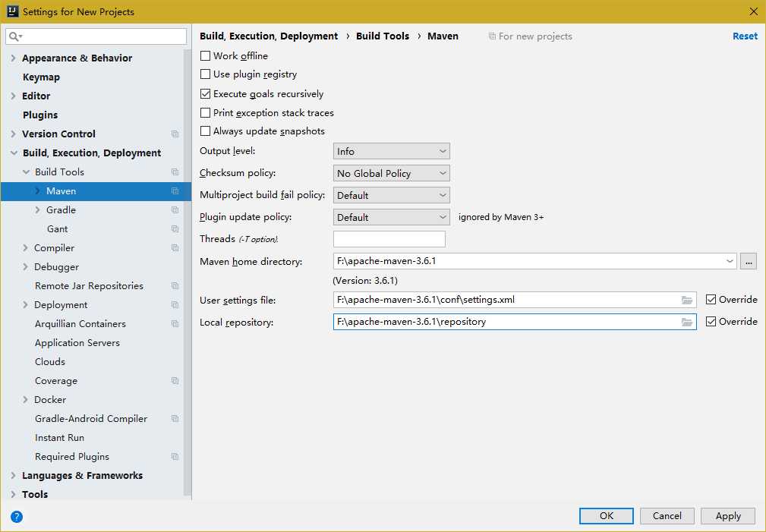Enable Always update snapshots checkbox
This screenshot has height=532, width=766.
pyautogui.click(x=205, y=131)
